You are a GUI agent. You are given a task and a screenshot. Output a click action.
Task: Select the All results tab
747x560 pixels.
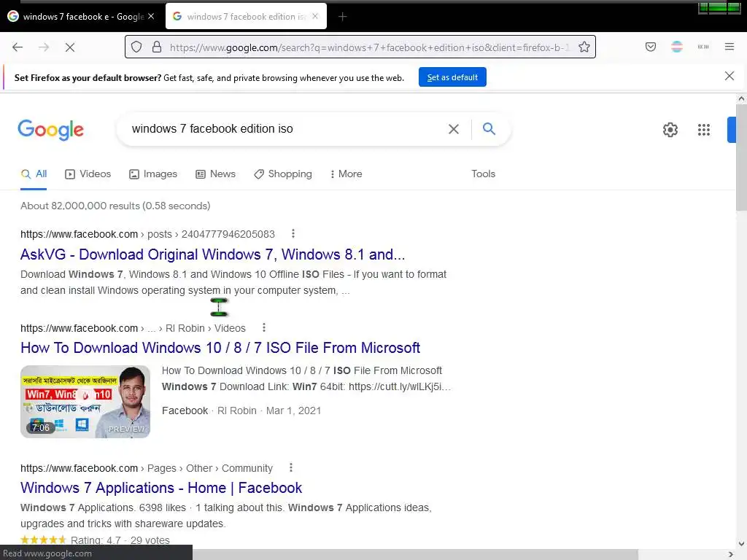click(x=34, y=174)
